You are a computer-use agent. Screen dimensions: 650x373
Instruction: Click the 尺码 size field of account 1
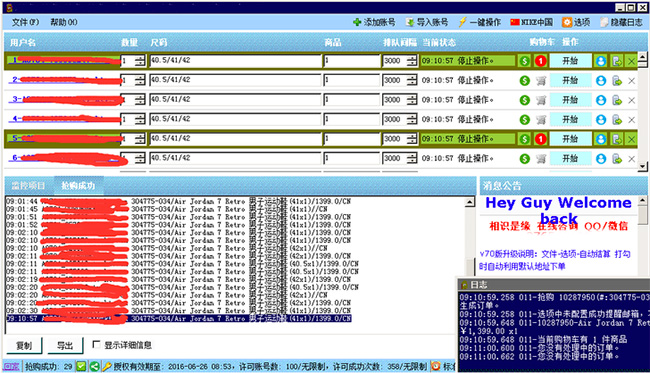click(235, 61)
